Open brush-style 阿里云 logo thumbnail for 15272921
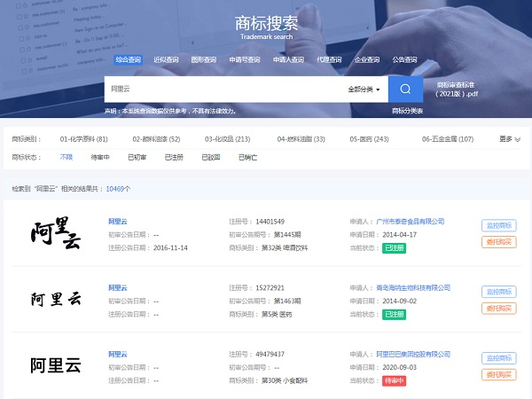The width and height of the screenshot is (532, 399). pos(56,299)
